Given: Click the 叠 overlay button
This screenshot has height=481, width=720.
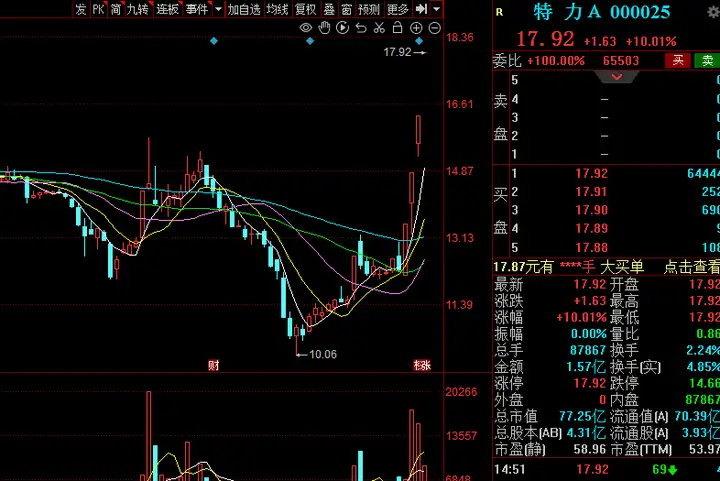Looking at the screenshot, I should coord(329,9).
